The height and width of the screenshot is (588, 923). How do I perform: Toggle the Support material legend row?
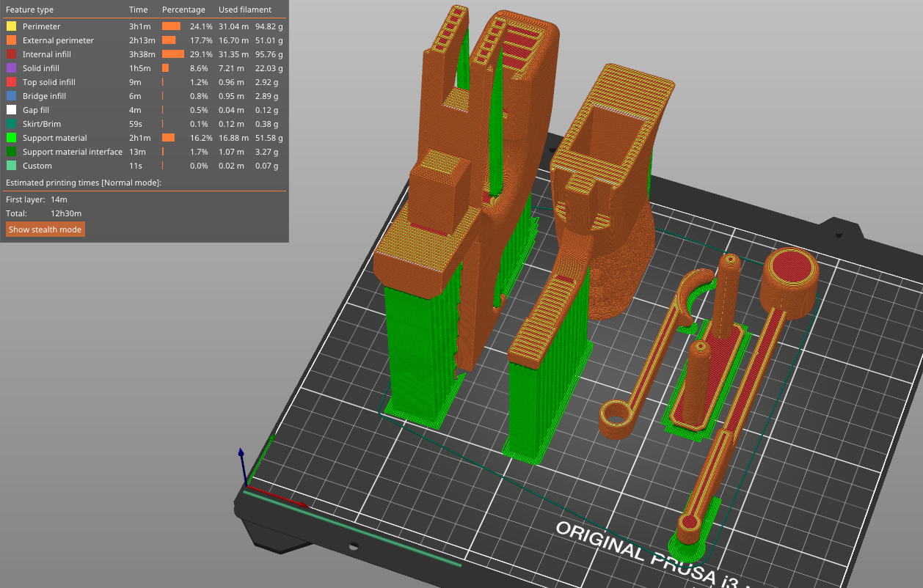tap(54, 138)
